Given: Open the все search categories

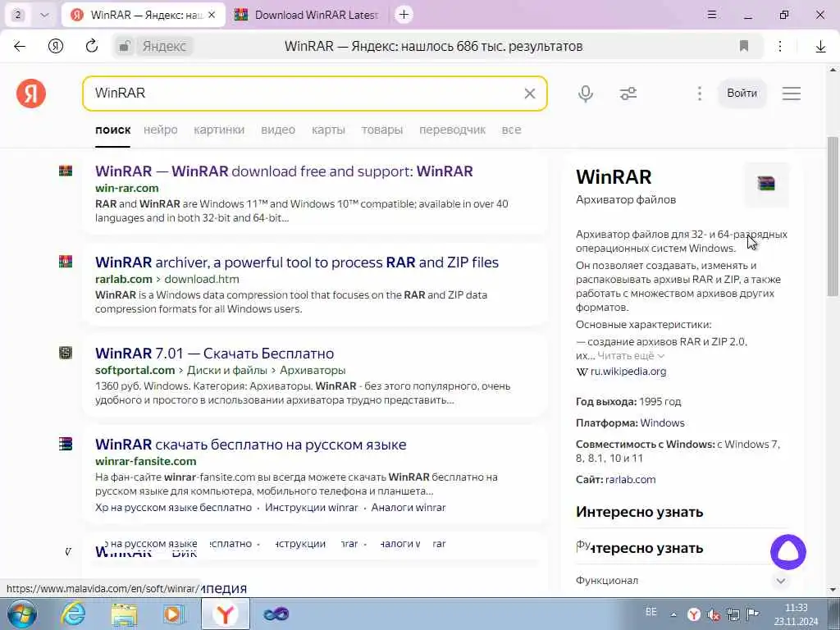Looking at the screenshot, I should (511, 130).
